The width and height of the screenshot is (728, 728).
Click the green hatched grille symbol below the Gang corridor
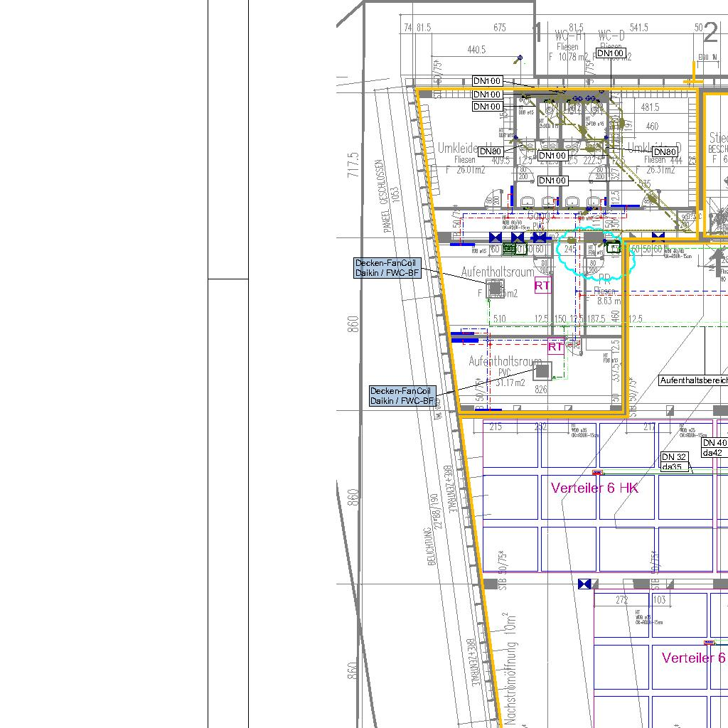[x=509, y=250]
